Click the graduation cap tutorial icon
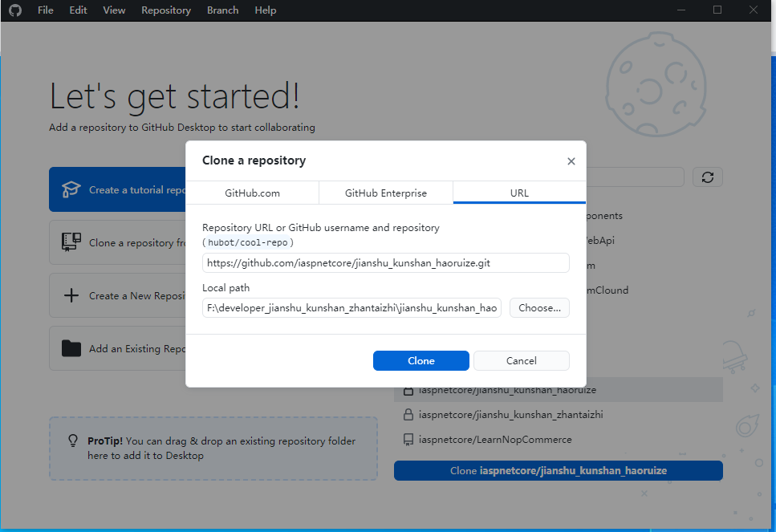 (71, 189)
